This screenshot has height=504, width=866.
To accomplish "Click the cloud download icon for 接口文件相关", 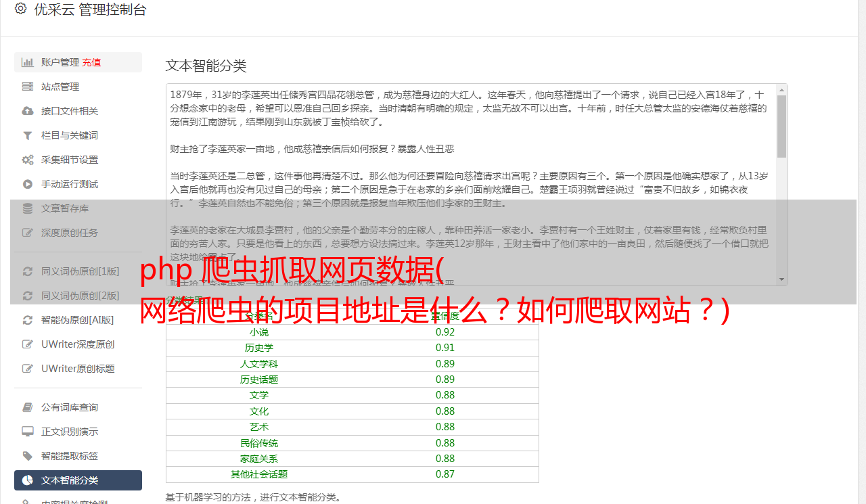I will (28, 111).
